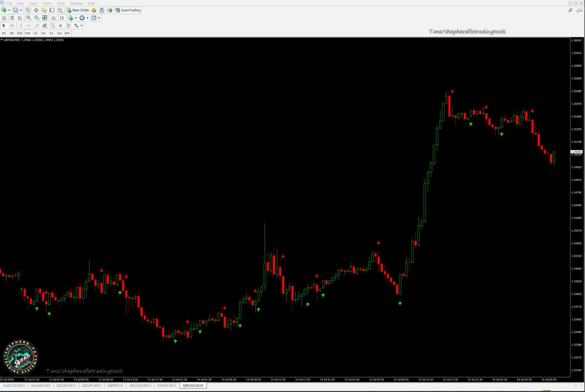Add an indicator using Indicators list icon

coord(71,18)
